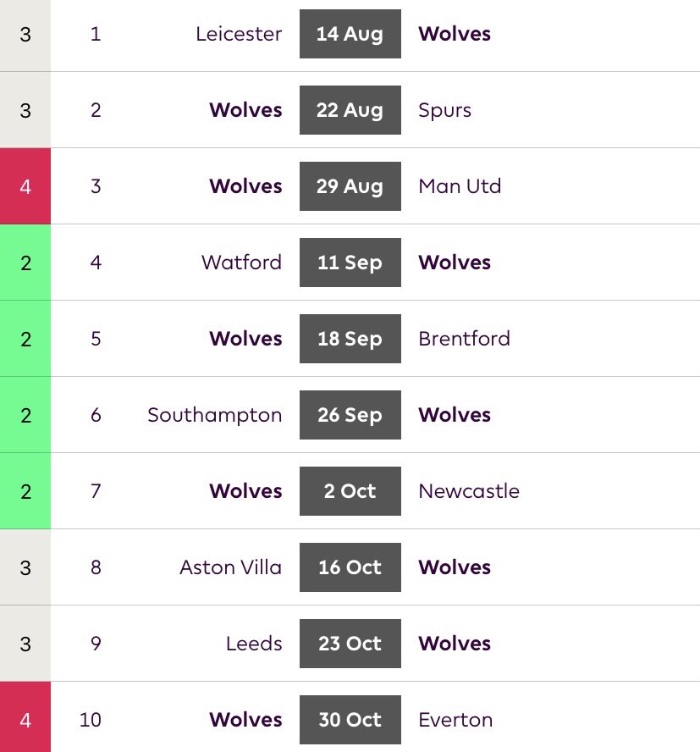The image size is (700, 752).
Task: Click the Man Utd opponent name
Action: pyautogui.click(x=460, y=186)
